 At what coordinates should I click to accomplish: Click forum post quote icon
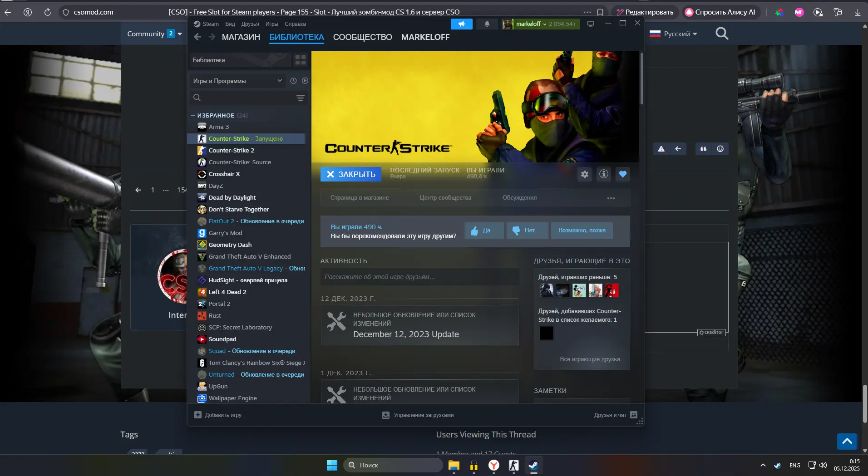click(x=703, y=149)
